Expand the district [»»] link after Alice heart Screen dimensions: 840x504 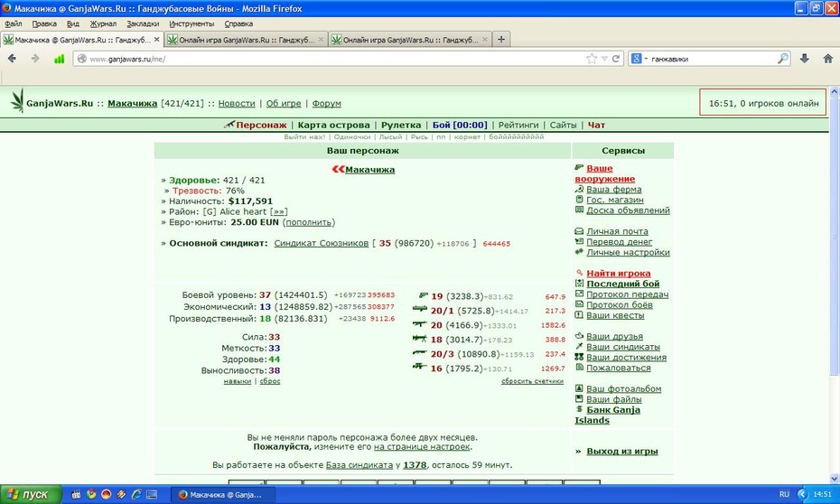tap(278, 211)
